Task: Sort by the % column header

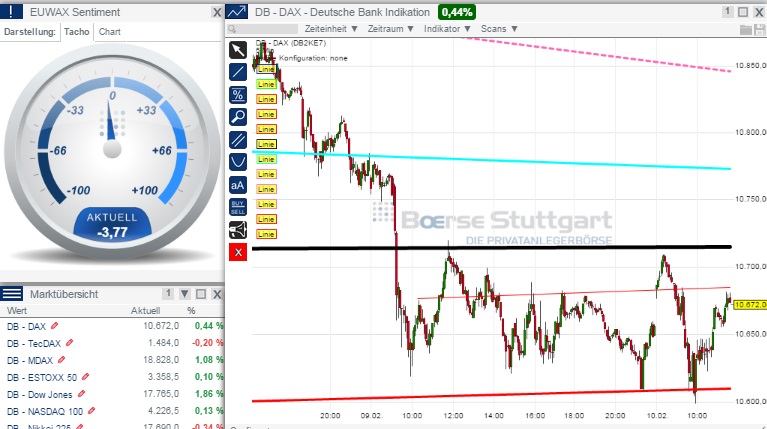Action: (x=191, y=311)
